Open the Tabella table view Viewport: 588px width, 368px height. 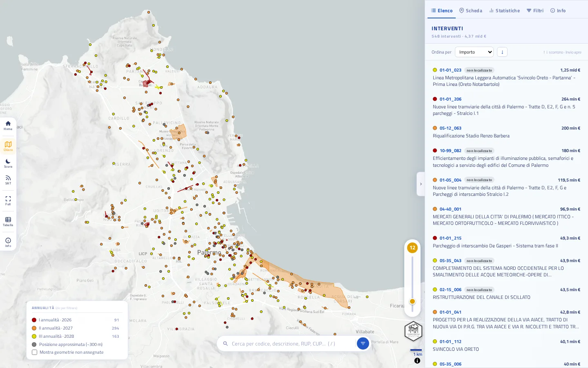[8, 222]
